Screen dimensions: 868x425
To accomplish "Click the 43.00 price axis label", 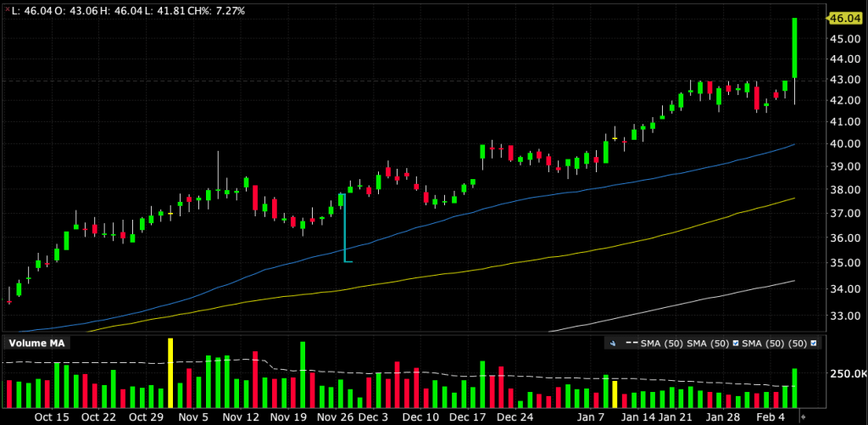I will pyautogui.click(x=844, y=80).
